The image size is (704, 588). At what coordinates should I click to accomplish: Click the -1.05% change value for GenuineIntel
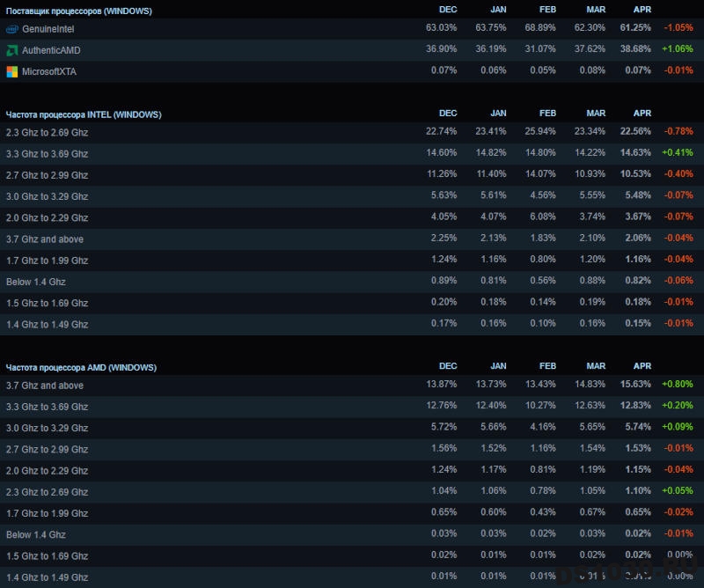click(678, 27)
